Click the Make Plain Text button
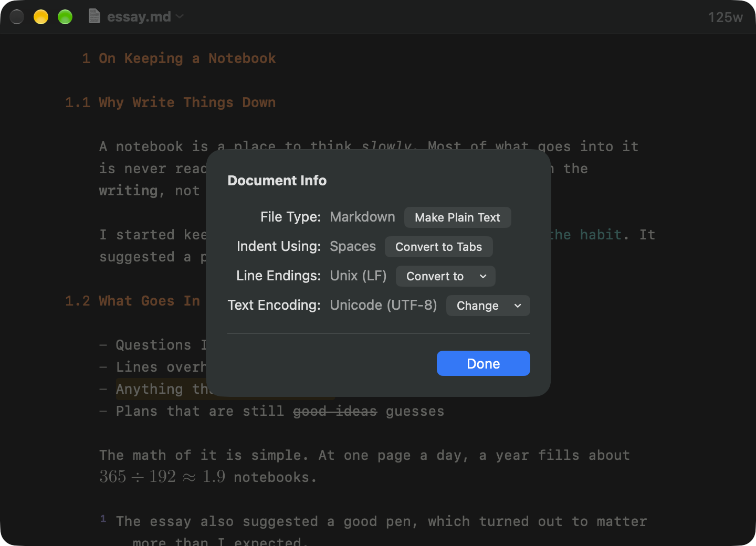Screen dimensions: 756x546 coord(457,217)
